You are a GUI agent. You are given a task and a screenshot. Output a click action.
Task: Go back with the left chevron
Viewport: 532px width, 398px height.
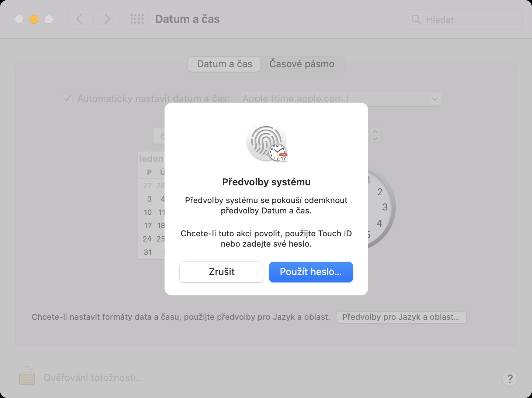click(80, 19)
